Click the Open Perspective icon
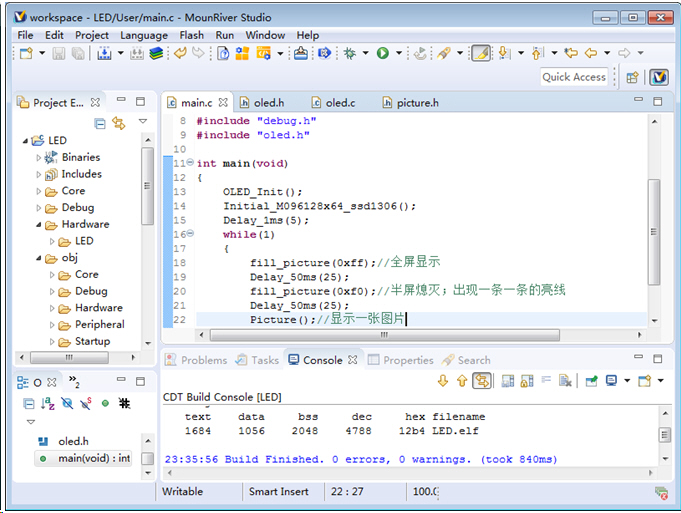Screen dimensions: 681x513 point(632,77)
